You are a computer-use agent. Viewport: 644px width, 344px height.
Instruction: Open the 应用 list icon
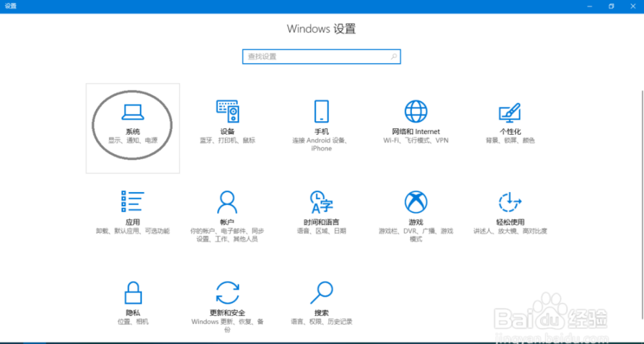click(x=133, y=201)
